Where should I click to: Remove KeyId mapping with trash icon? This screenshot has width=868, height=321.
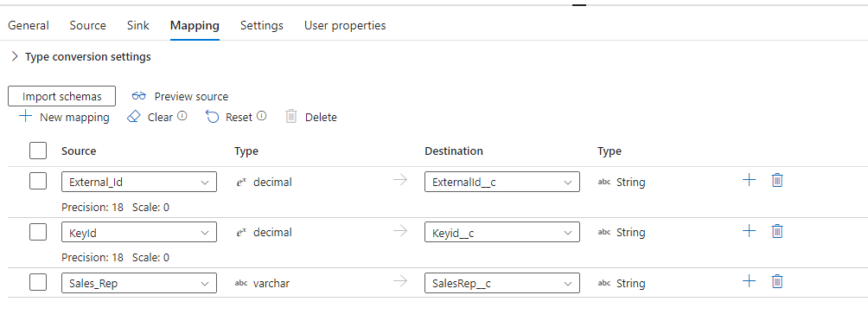tap(777, 231)
